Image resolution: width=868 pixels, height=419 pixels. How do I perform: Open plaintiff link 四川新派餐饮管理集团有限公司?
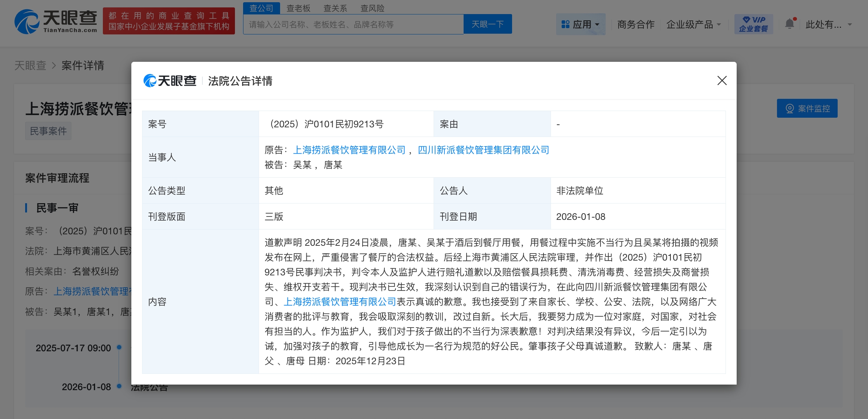pos(483,150)
